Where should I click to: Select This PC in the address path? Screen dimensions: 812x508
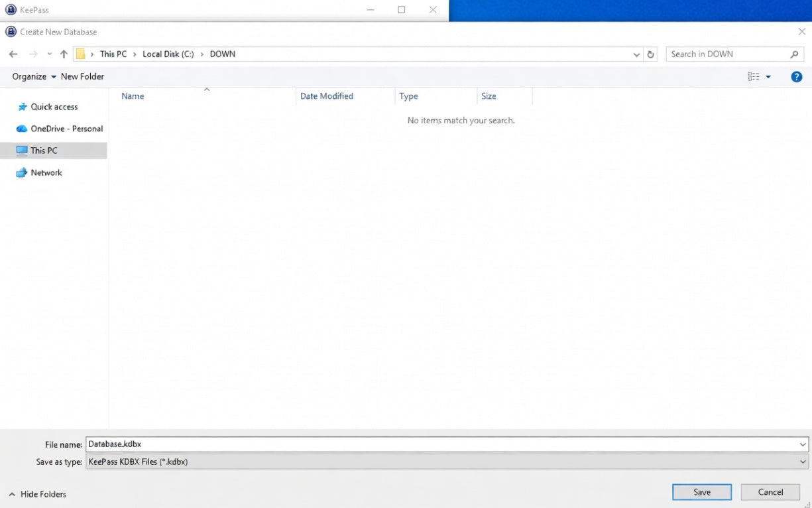pos(113,54)
